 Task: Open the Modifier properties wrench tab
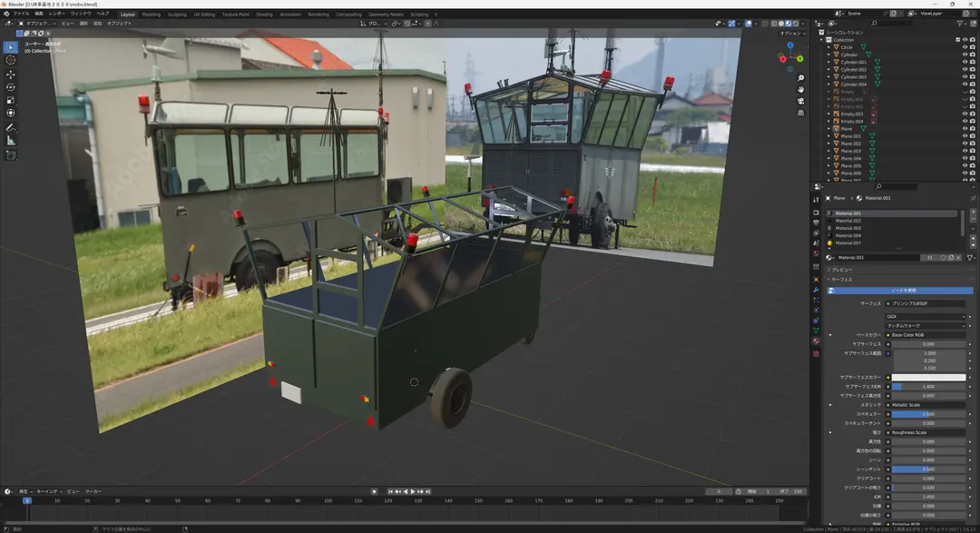pos(817,291)
